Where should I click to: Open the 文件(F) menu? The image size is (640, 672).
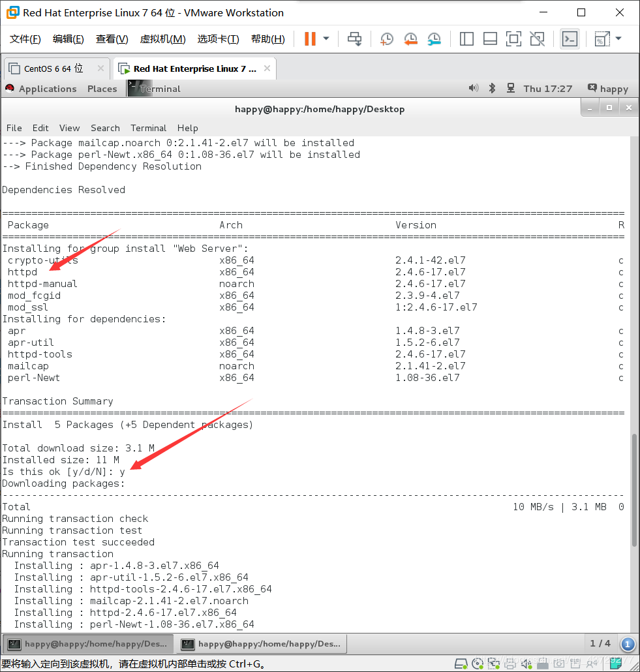(25, 39)
